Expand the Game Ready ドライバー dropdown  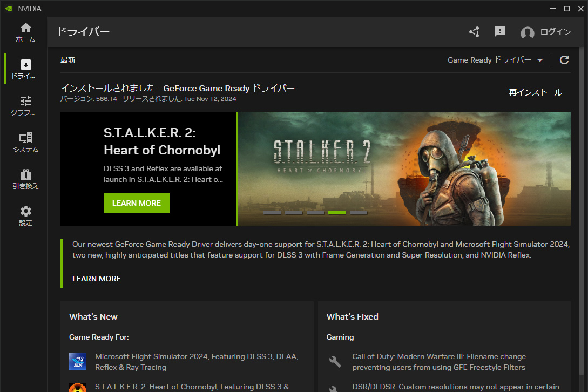tap(495, 60)
